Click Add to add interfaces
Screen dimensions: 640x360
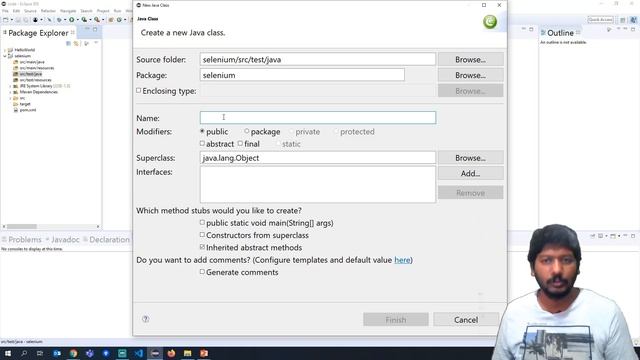[470, 173]
